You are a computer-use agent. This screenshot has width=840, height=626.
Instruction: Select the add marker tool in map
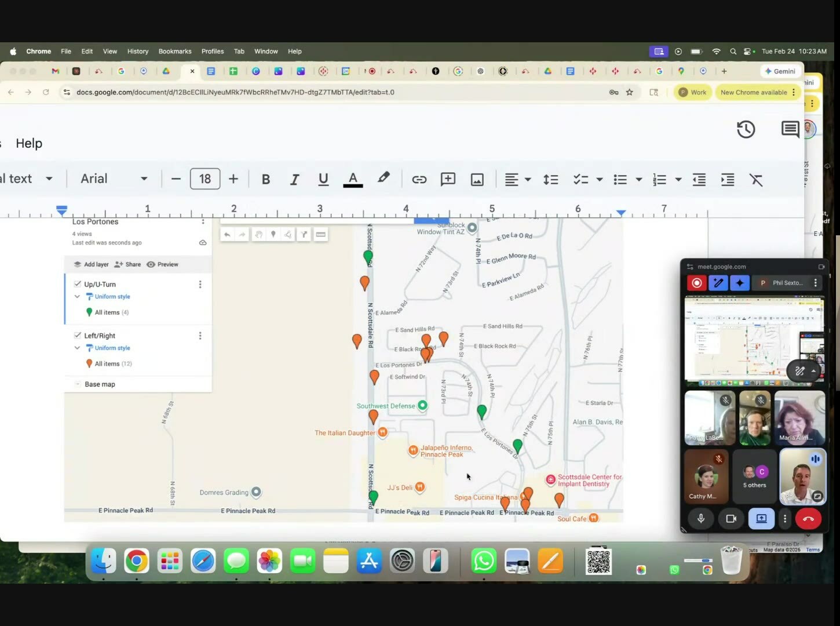(273, 234)
